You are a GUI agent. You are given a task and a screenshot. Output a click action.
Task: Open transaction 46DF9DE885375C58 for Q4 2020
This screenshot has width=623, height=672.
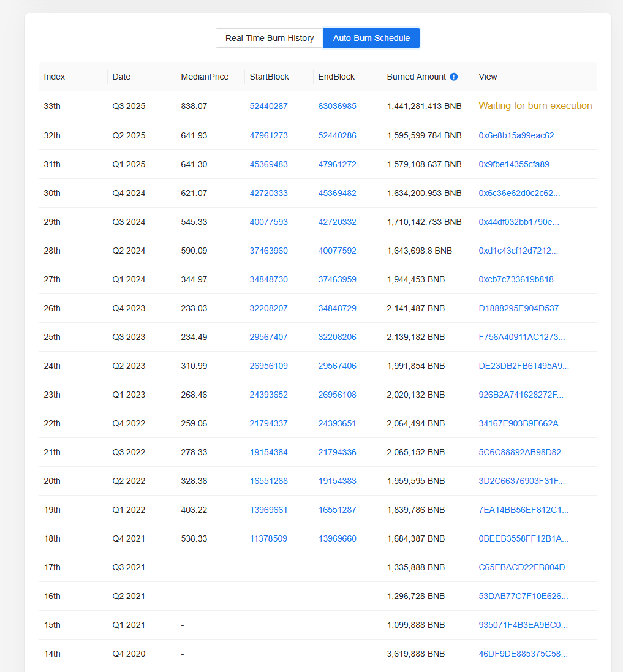pos(524,653)
